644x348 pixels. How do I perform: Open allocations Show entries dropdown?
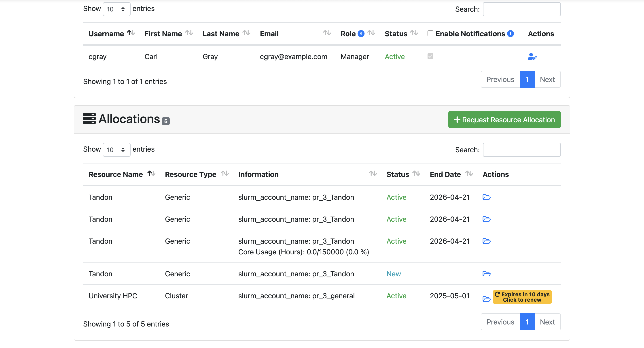(116, 150)
